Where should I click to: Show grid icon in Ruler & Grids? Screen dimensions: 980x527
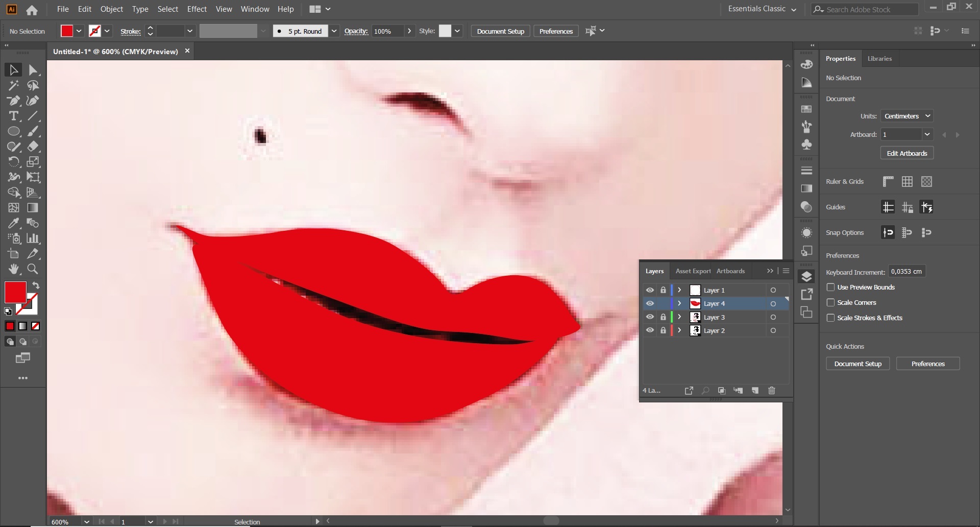pos(907,181)
